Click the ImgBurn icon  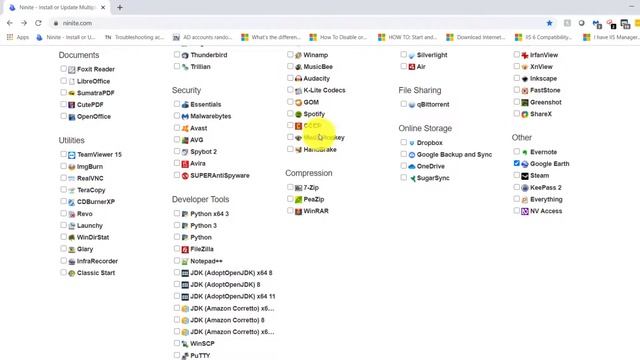(x=72, y=167)
